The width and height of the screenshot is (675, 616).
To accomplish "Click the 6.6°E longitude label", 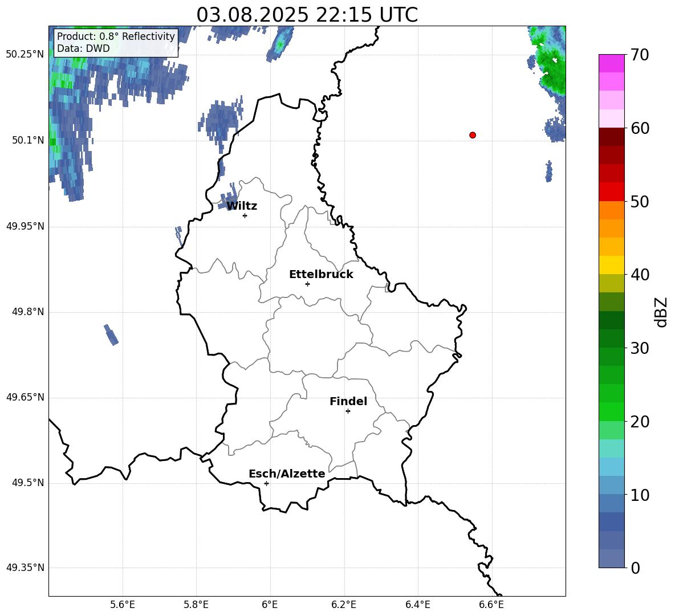I will (x=491, y=605).
